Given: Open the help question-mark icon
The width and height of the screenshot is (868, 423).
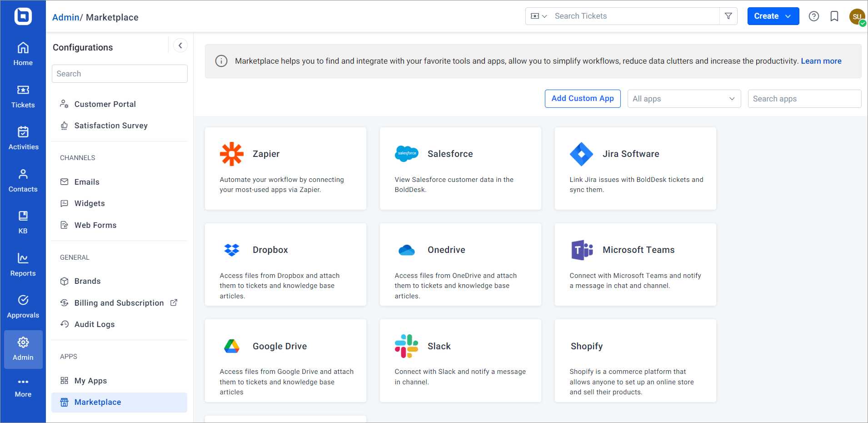Looking at the screenshot, I should [x=814, y=16].
